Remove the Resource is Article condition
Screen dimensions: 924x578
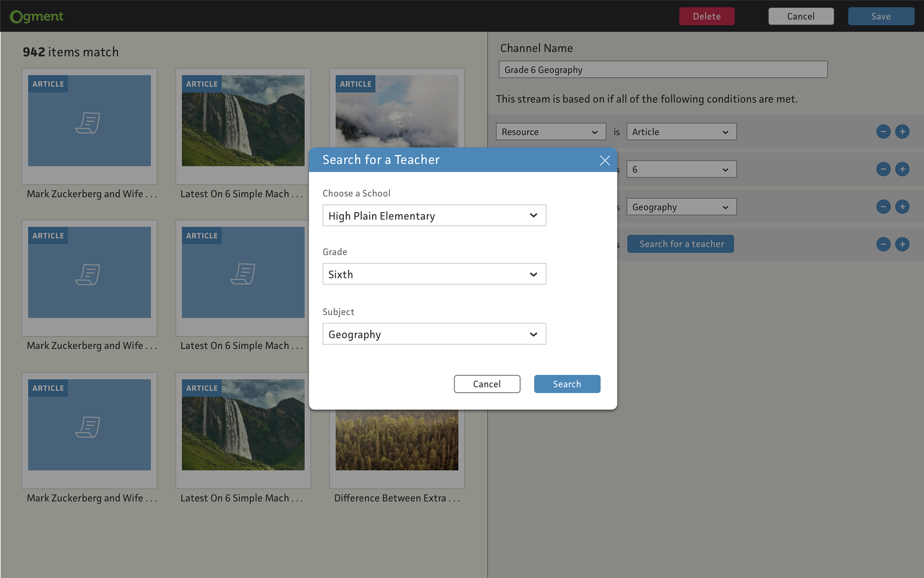pos(883,131)
